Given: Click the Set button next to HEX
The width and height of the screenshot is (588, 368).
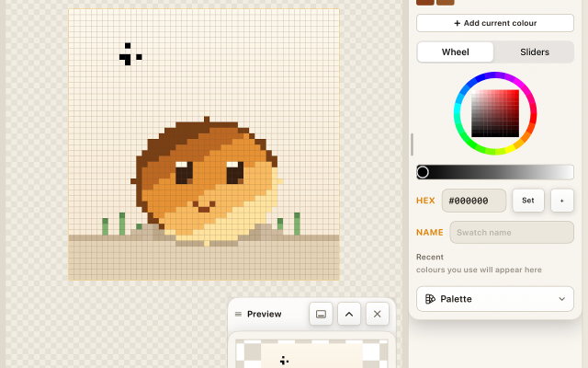Looking at the screenshot, I should [528, 201].
